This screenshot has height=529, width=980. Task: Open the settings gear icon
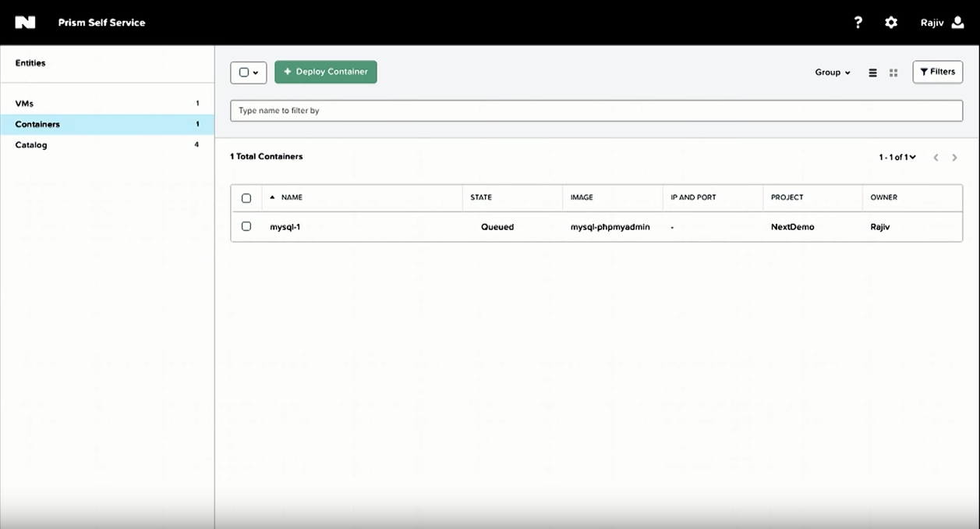[x=891, y=23]
